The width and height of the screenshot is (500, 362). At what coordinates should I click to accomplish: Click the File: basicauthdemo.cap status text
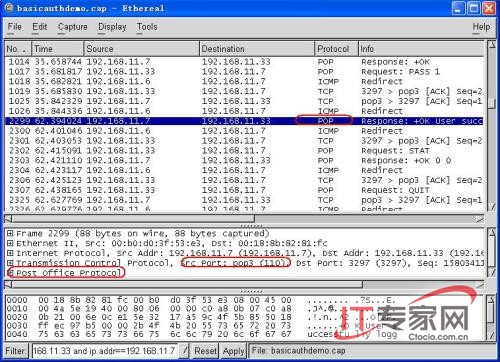(x=299, y=351)
